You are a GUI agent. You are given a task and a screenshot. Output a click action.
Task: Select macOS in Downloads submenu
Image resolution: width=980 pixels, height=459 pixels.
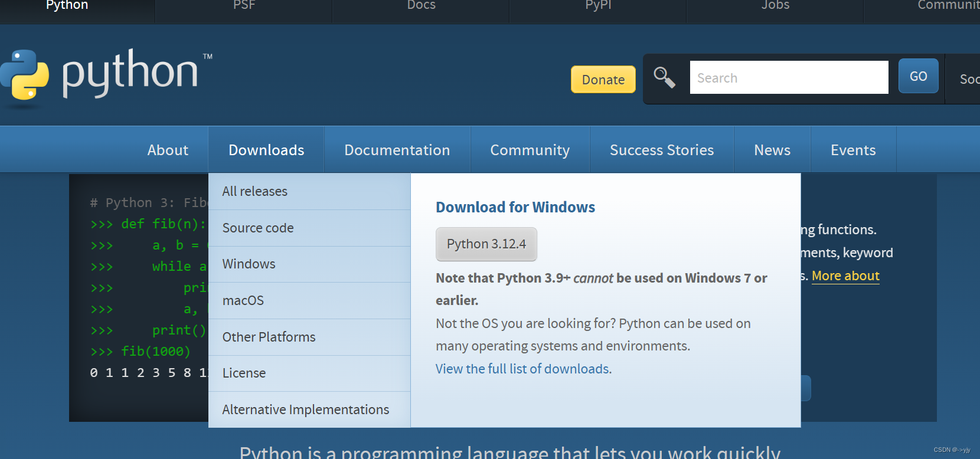(x=309, y=300)
